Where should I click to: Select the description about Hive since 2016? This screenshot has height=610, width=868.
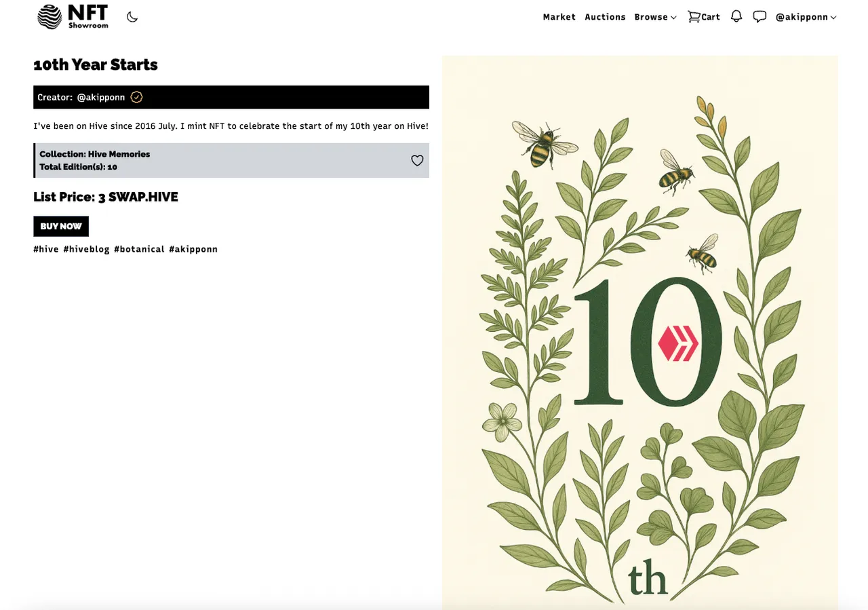tap(231, 126)
